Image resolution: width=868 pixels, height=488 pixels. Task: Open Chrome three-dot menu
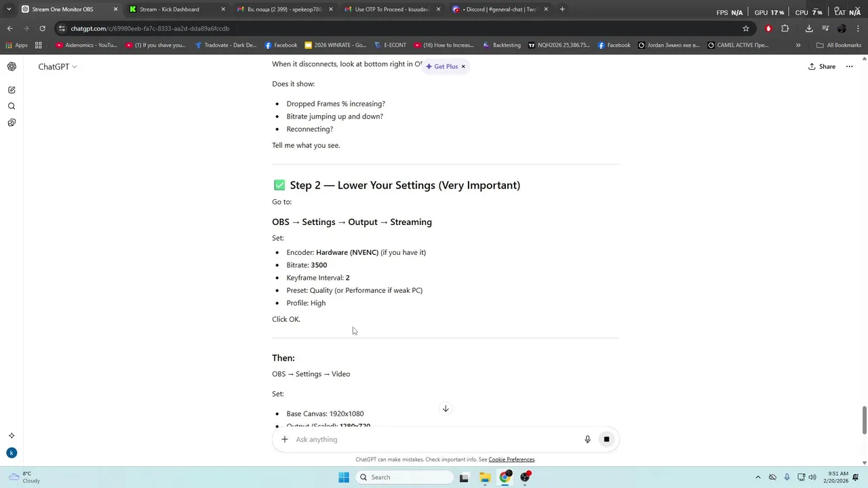pos(858,28)
